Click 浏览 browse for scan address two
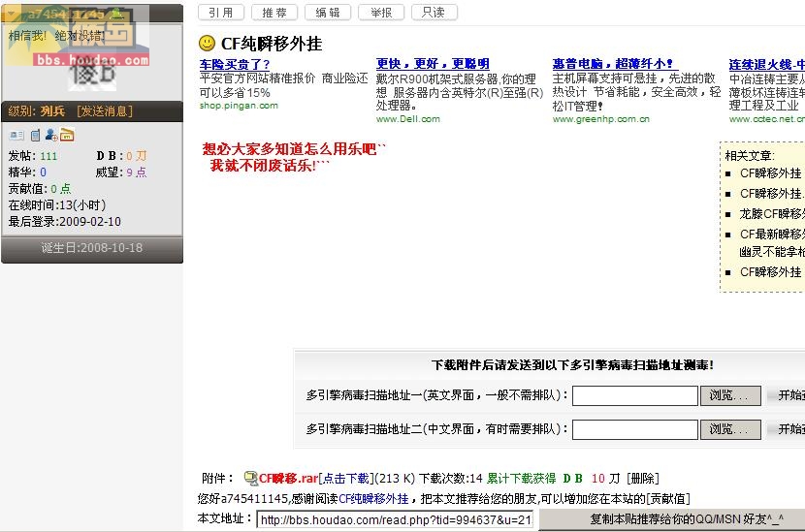 (x=730, y=429)
